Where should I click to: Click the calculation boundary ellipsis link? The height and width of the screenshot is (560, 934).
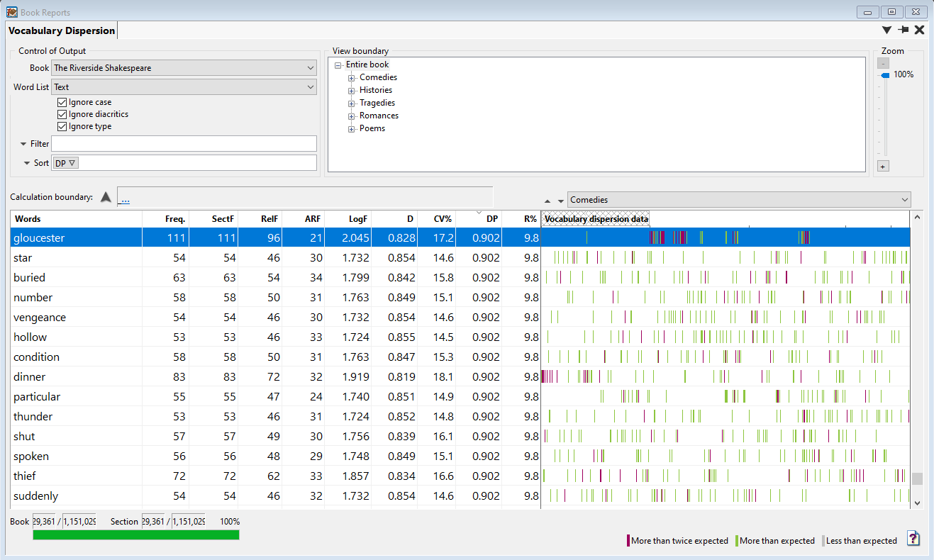[125, 199]
